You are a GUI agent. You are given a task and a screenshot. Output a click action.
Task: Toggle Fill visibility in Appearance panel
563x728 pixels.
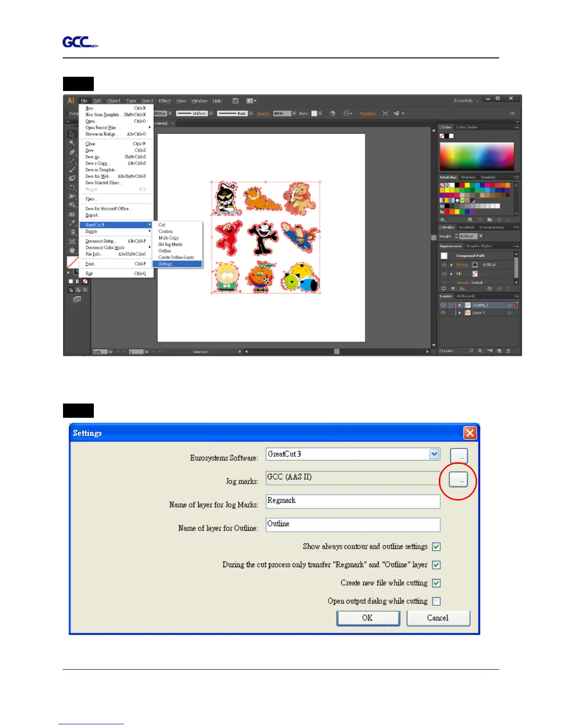444,273
